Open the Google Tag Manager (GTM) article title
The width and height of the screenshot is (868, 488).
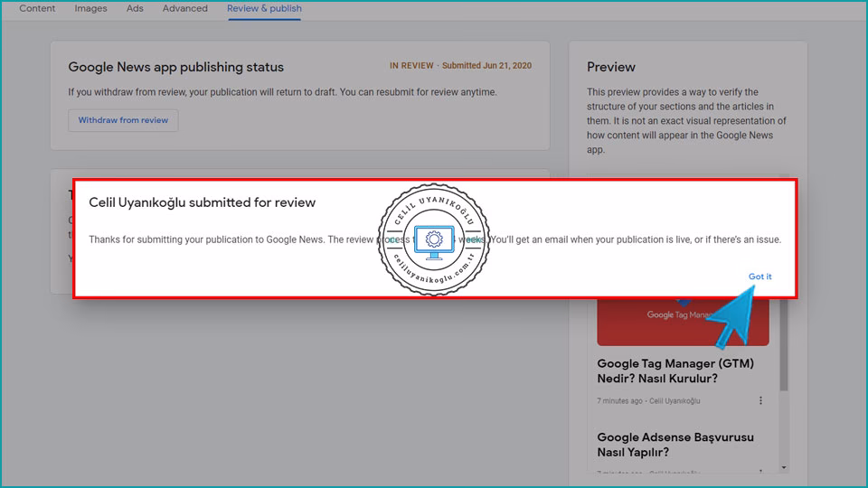tap(675, 371)
